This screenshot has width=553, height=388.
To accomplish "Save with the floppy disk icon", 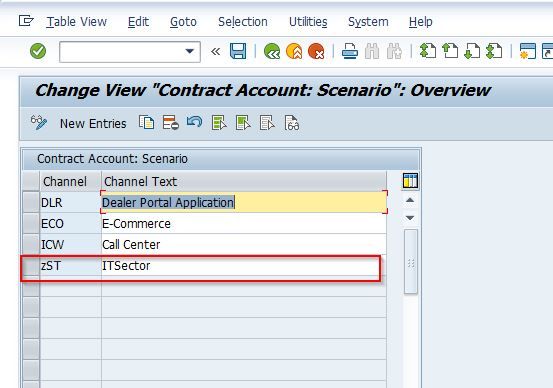I will pos(238,51).
